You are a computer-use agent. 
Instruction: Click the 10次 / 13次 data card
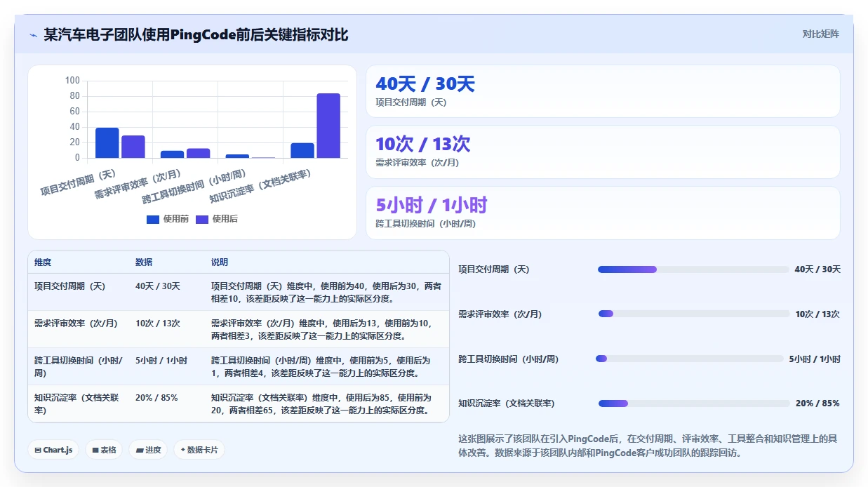(x=603, y=152)
